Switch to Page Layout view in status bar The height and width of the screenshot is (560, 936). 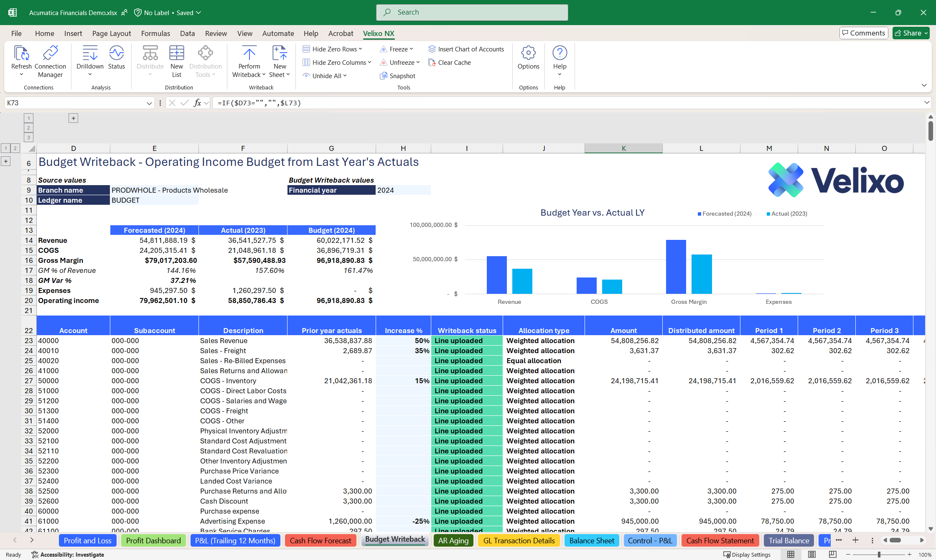point(811,555)
